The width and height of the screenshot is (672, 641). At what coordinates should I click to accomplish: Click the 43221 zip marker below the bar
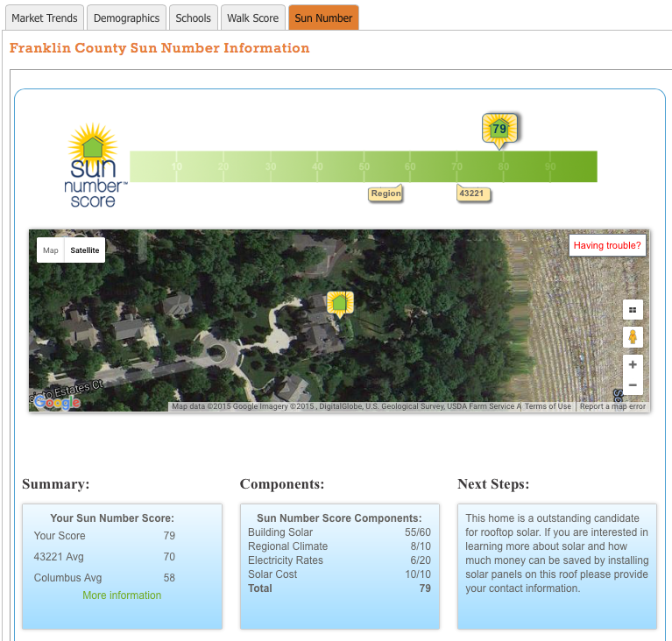[x=473, y=194]
